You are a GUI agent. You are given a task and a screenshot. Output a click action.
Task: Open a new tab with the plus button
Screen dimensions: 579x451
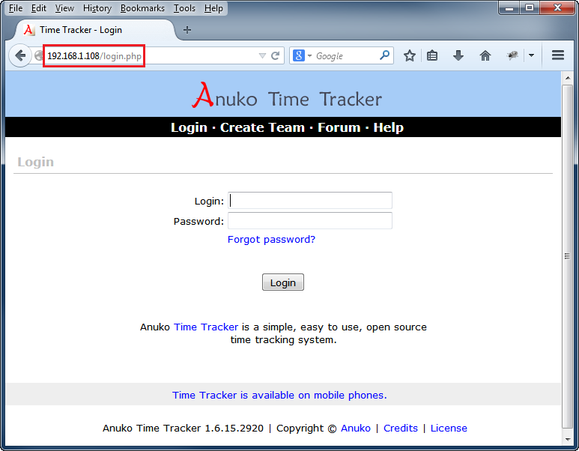coord(187,30)
